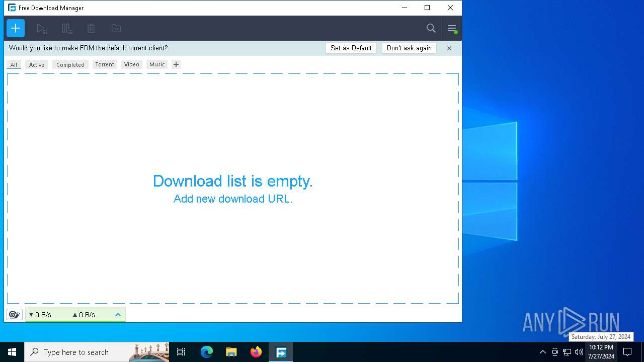Click Set as Default button
The height and width of the screenshot is (362, 644).
pos(351,48)
